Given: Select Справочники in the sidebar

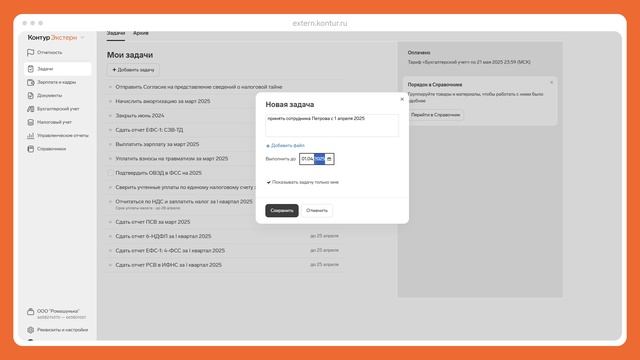Looking at the screenshot, I should 51,149.
